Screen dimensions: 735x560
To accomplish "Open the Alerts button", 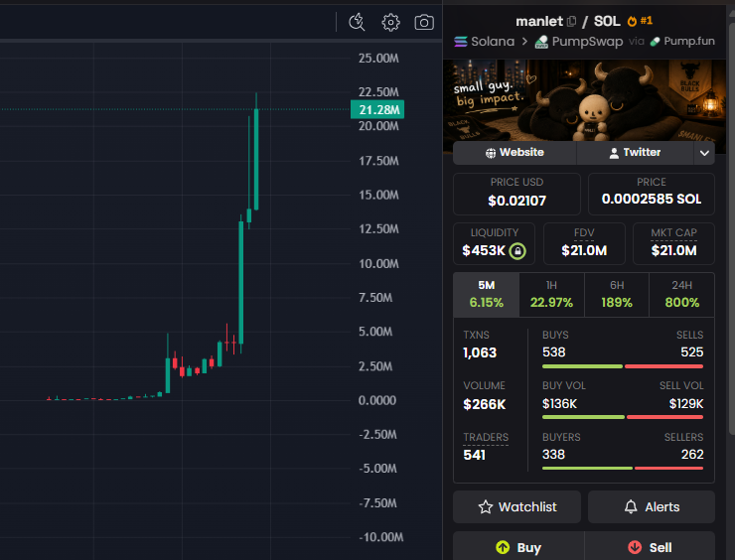I will [x=652, y=507].
